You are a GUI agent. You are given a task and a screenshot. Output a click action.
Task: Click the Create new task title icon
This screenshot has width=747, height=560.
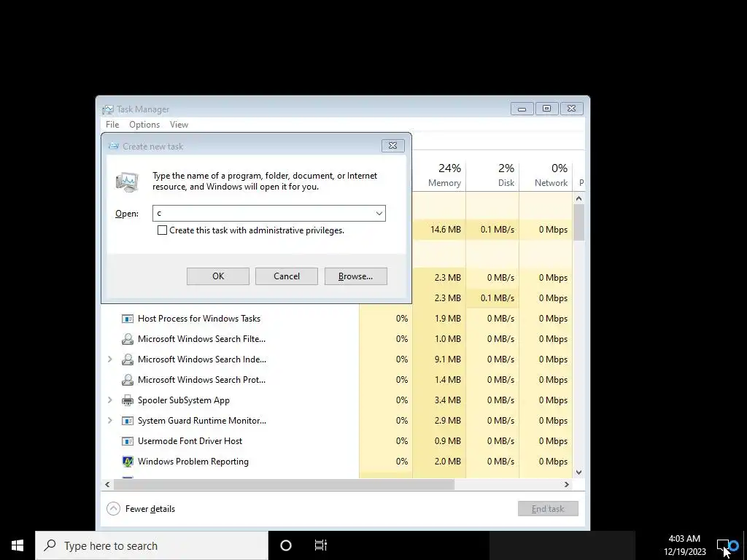coord(113,146)
